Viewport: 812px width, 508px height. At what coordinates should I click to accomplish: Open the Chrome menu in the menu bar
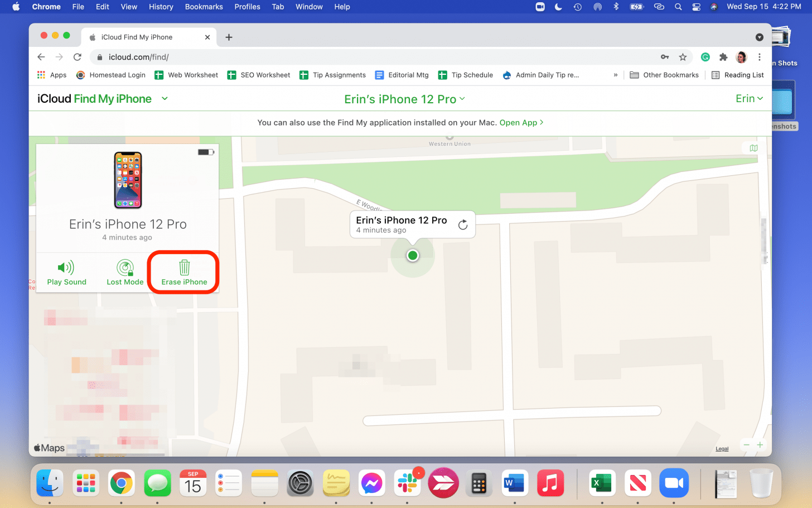(46, 7)
